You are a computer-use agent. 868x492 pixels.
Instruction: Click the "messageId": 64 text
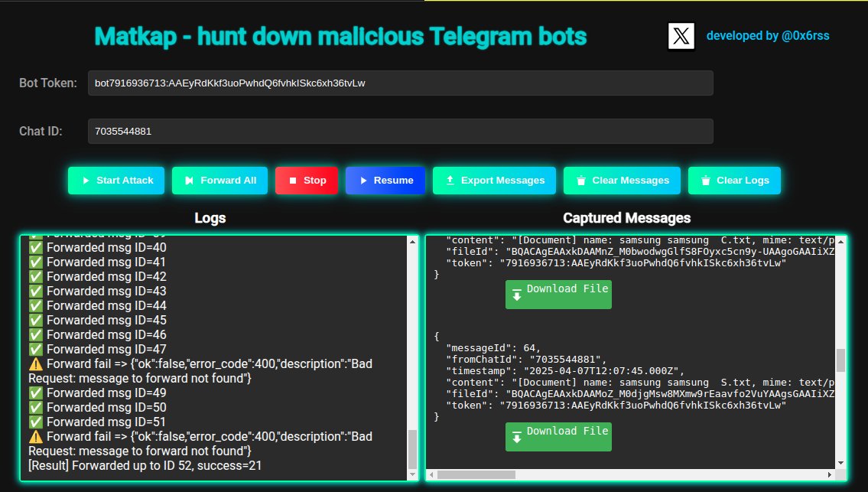(493, 348)
